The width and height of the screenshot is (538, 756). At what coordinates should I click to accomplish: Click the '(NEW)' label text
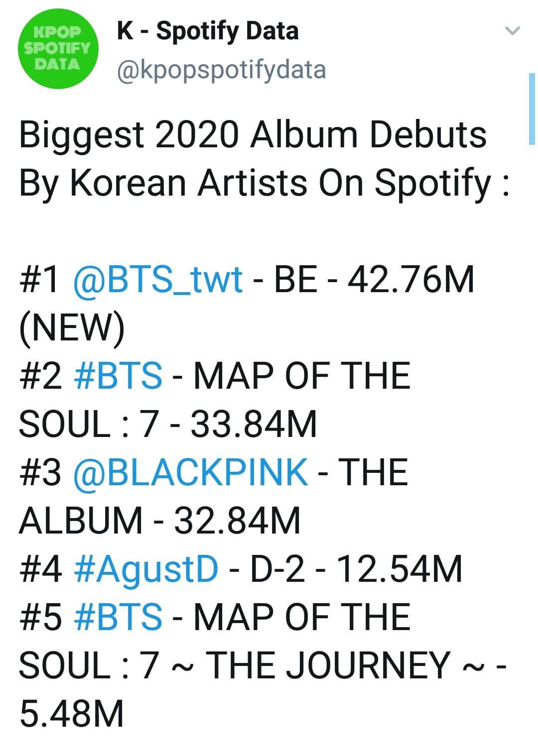coord(72,328)
